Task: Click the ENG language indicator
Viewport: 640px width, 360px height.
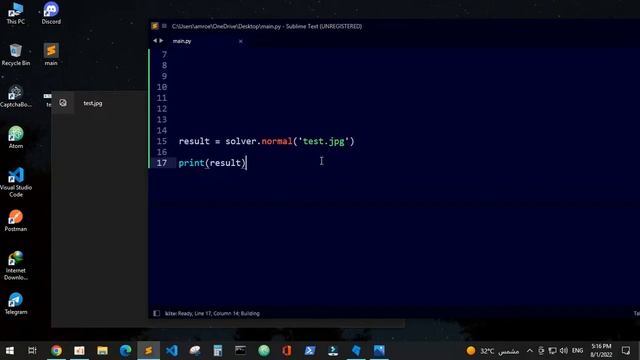Action: click(577, 351)
